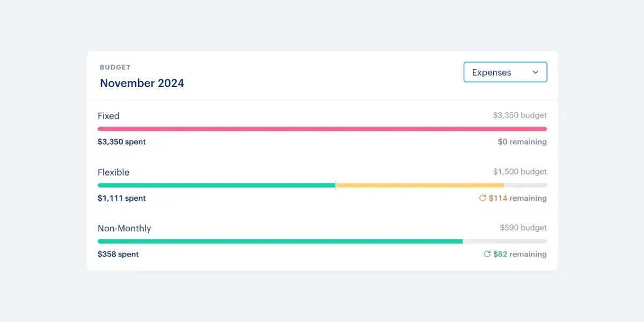Image resolution: width=644 pixels, height=322 pixels.
Task: Click rollover icon beside $82 remaining
Action: 487,254
